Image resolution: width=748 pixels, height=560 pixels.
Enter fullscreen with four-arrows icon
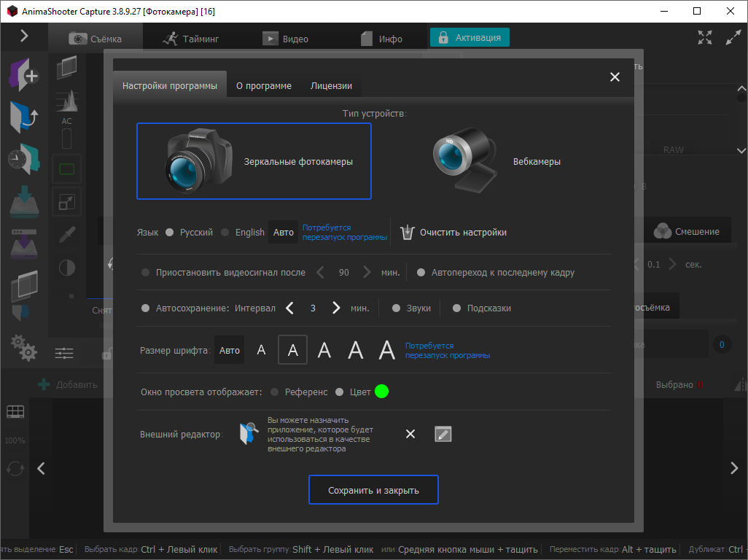[x=705, y=37]
